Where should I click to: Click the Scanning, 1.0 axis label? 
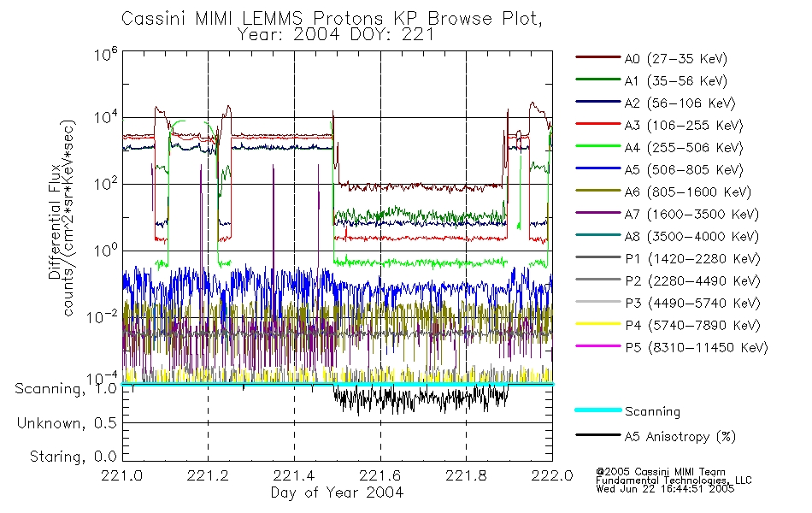[66, 389]
